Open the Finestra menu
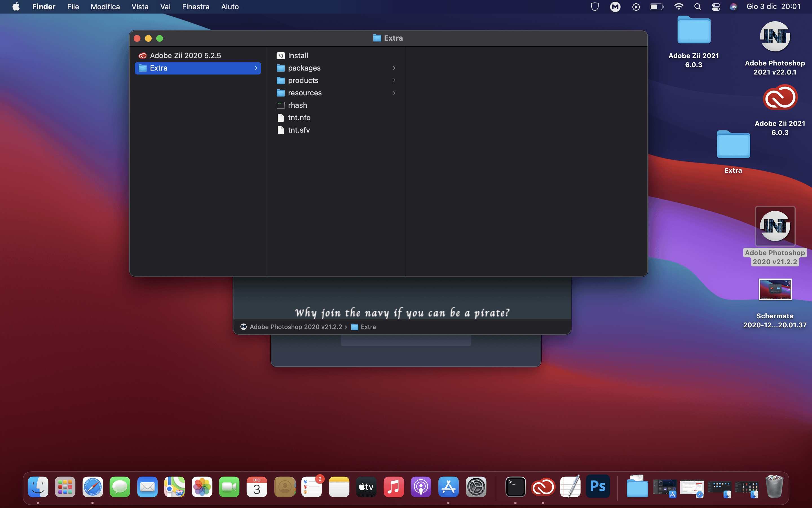This screenshot has width=812, height=508. click(x=196, y=7)
